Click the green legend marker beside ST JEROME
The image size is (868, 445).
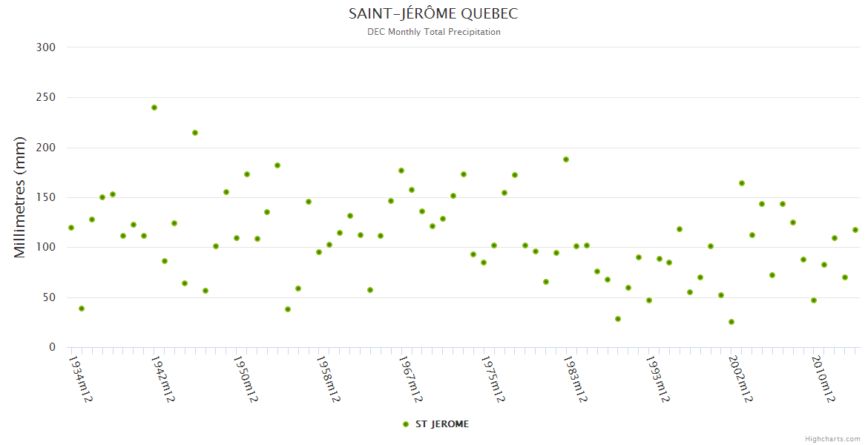coord(405,424)
